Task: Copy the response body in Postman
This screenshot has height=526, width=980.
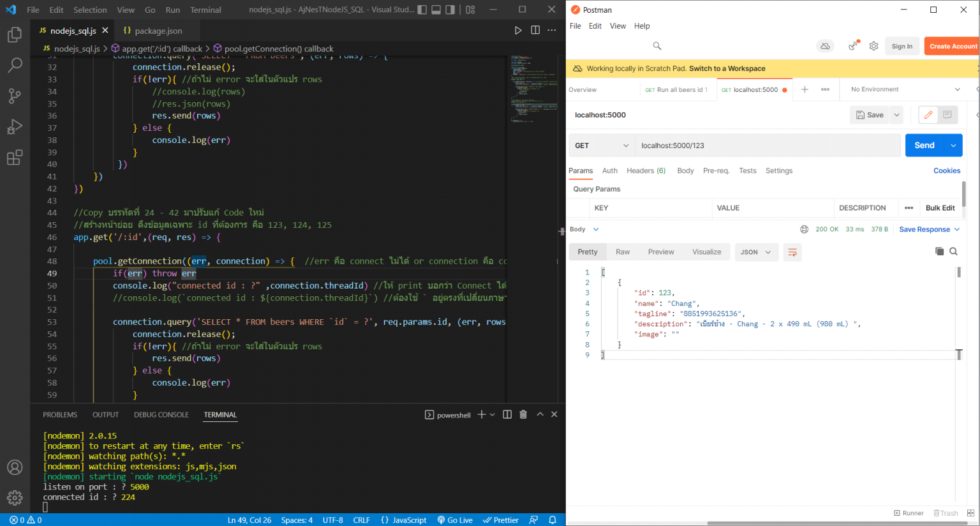Action: click(939, 252)
